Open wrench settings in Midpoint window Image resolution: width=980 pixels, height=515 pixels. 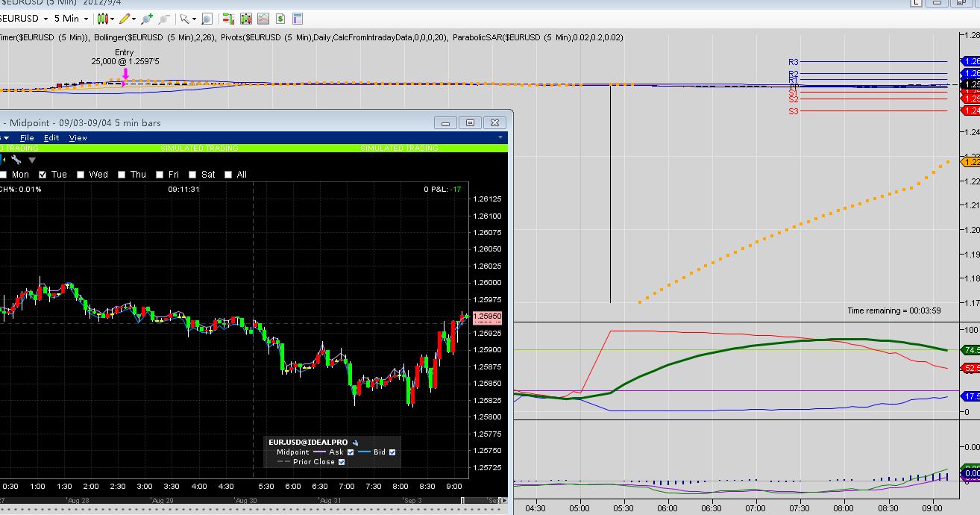click(x=16, y=160)
